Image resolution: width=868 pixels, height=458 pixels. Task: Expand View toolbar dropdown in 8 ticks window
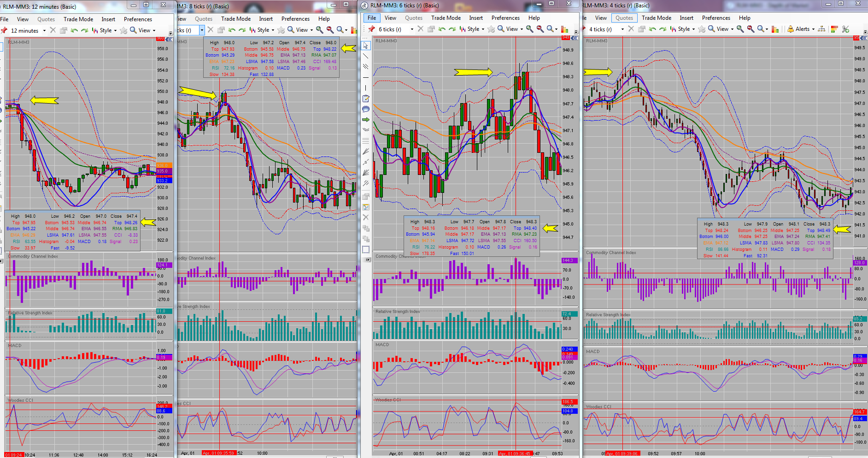[311, 30]
